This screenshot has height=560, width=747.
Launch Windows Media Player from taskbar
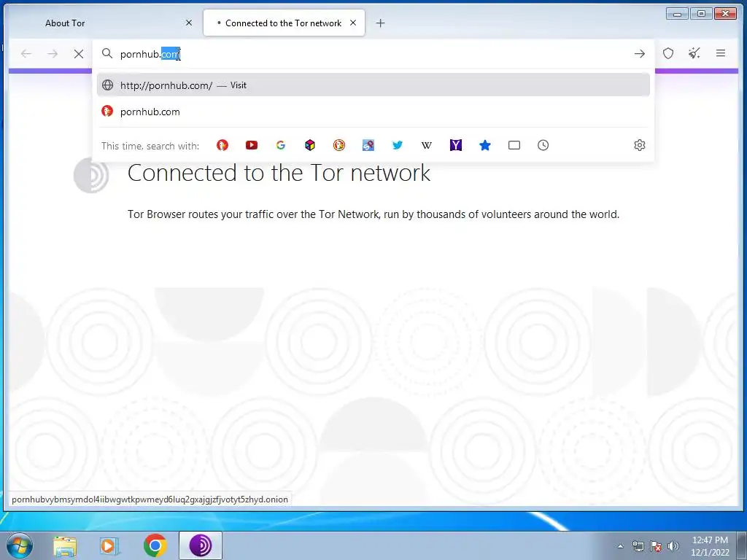(x=109, y=545)
